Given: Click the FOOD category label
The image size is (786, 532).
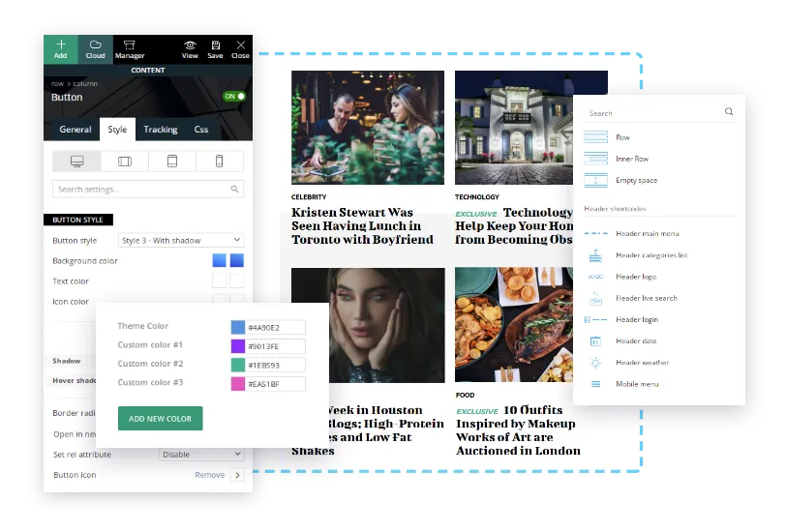Looking at the screenshot, I should pos(466,395).
